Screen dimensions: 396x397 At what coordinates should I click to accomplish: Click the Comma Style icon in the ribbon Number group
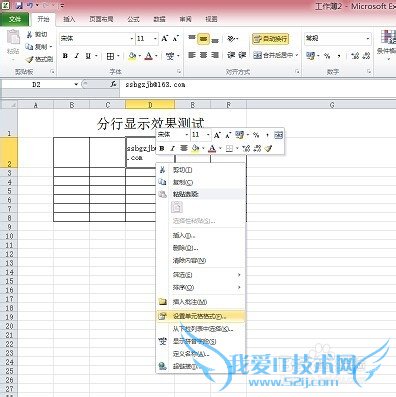pos(339,56)
